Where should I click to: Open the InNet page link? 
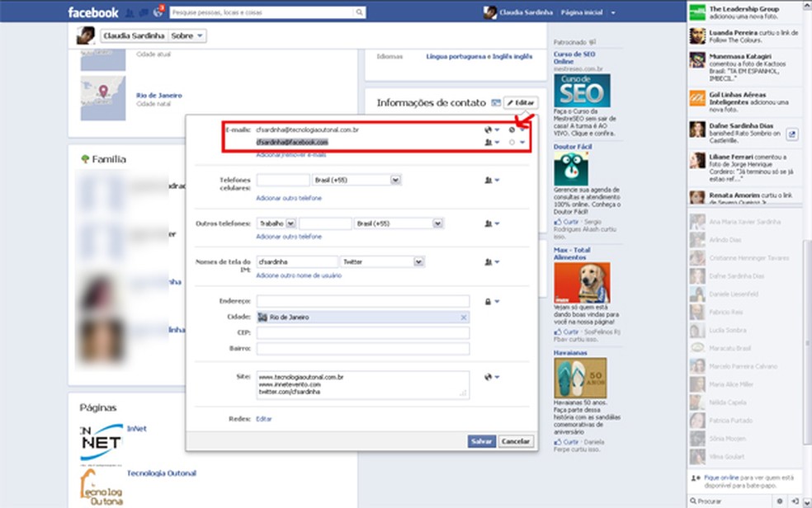pos(137,428)
